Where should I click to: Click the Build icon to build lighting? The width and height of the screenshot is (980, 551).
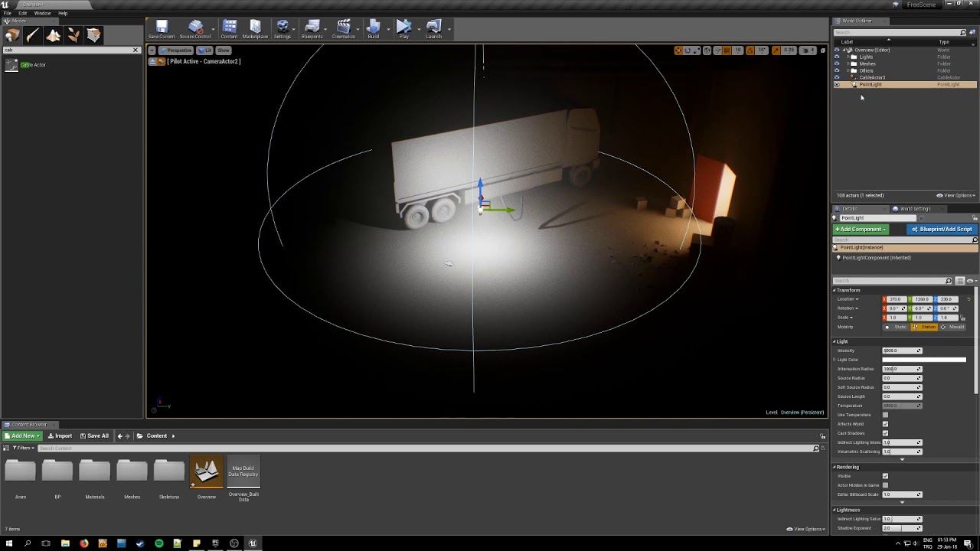[373, 29]
